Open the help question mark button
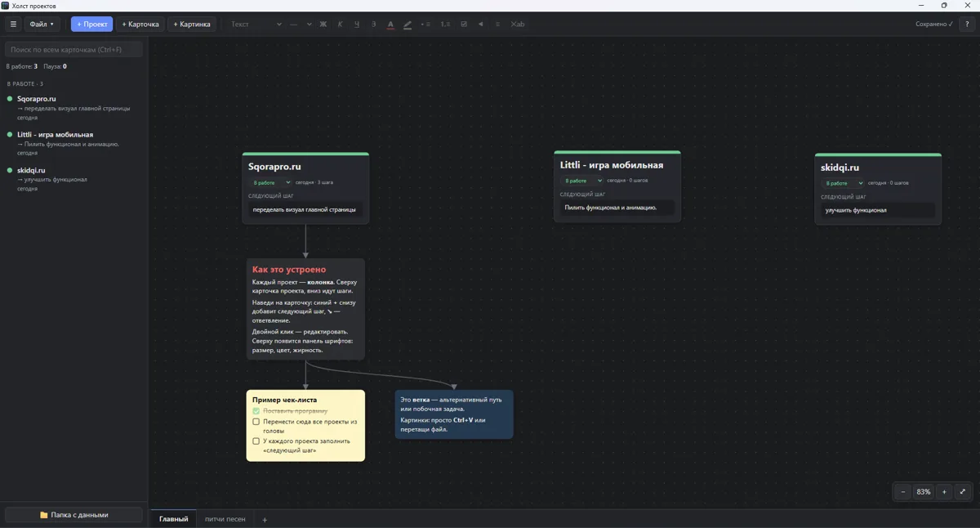Image resolution: width=980 pixels, height=528 pixels. pyautogui.click(x=968, y=24)
